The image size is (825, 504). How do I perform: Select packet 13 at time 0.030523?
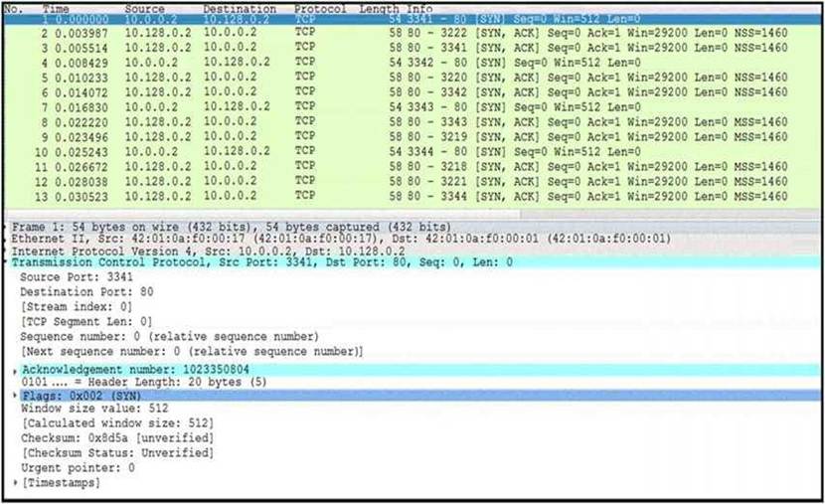398,196
